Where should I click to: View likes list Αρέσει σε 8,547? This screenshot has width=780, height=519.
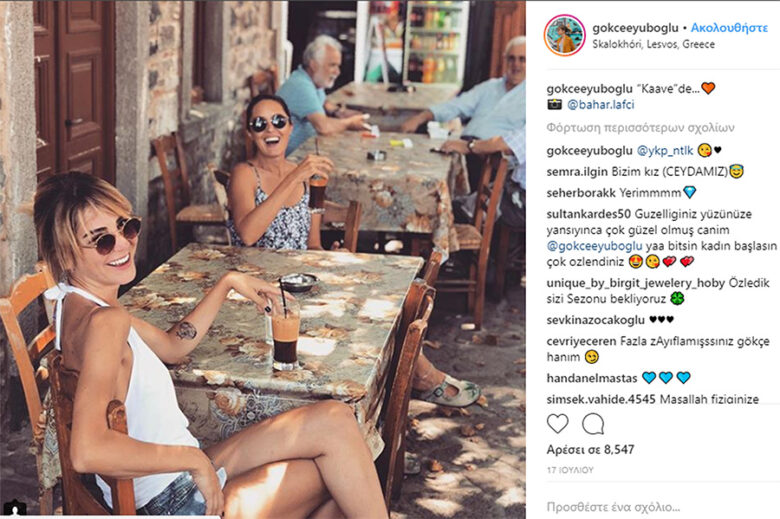tap(590, 450)
